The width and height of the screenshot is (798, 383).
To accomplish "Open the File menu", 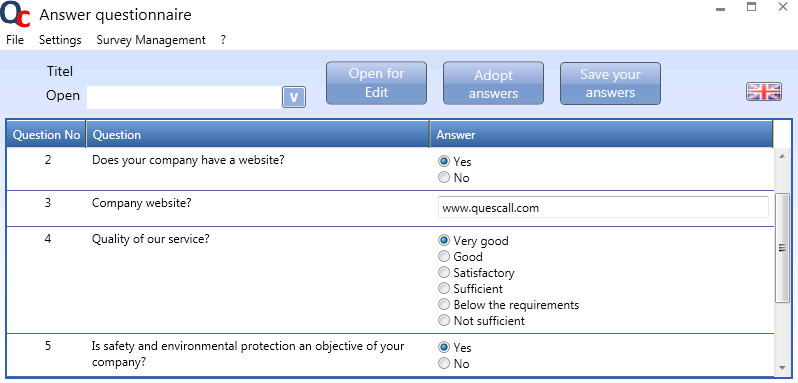I will [x=15, y=40].
